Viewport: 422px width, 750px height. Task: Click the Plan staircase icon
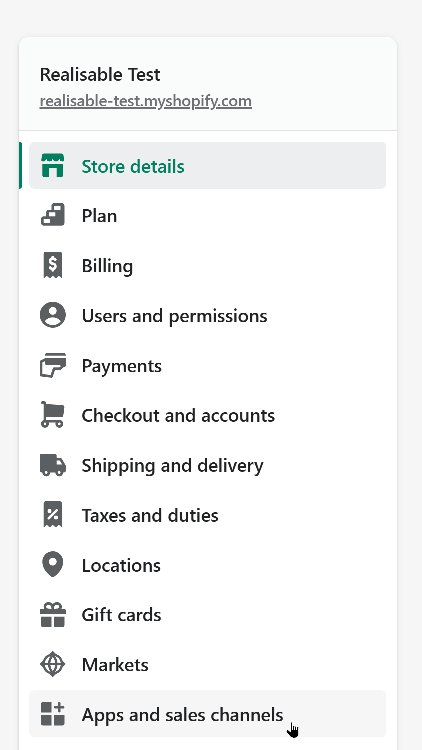(53, 215)
